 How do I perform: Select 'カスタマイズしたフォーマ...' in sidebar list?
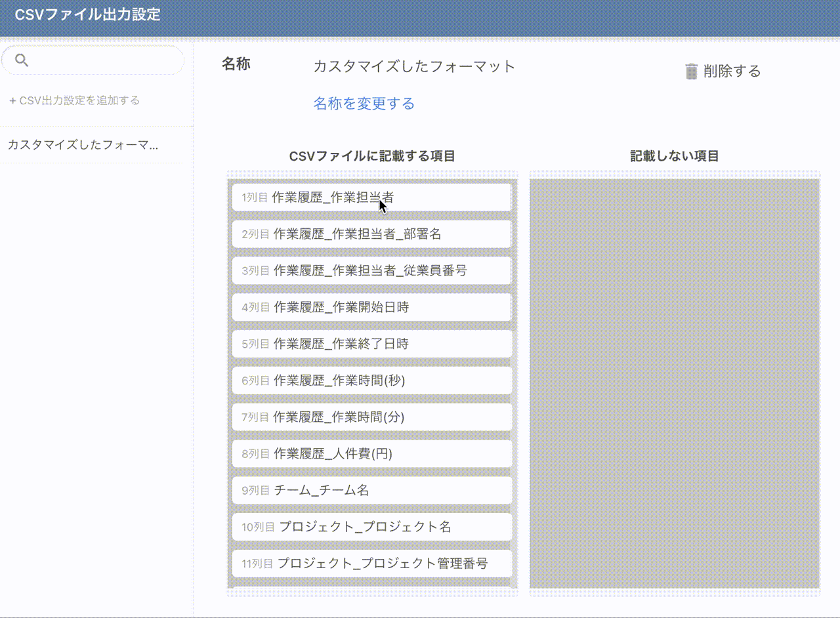click(83, 145)
